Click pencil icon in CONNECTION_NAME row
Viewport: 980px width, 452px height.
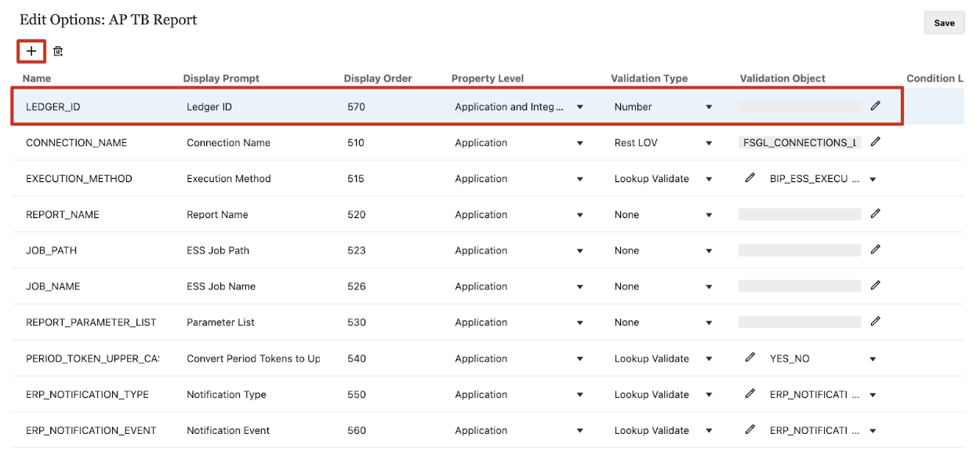click(876, 142)
